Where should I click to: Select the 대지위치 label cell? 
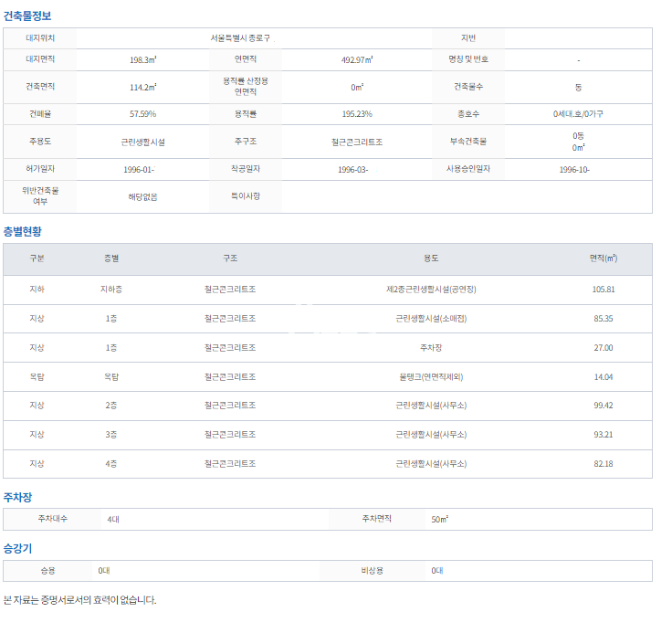pos(40,38)
